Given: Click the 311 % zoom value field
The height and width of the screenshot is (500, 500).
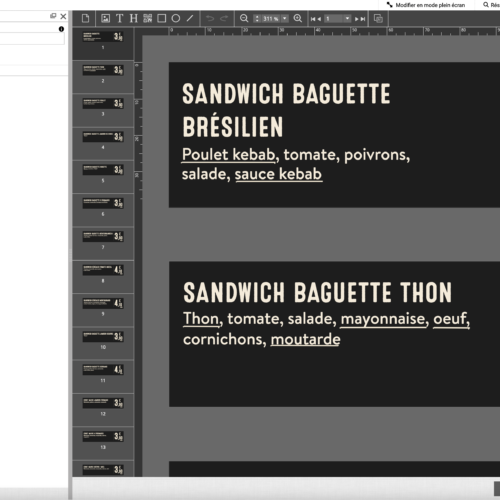Looking at the screenshot, I should coord(270,19).
